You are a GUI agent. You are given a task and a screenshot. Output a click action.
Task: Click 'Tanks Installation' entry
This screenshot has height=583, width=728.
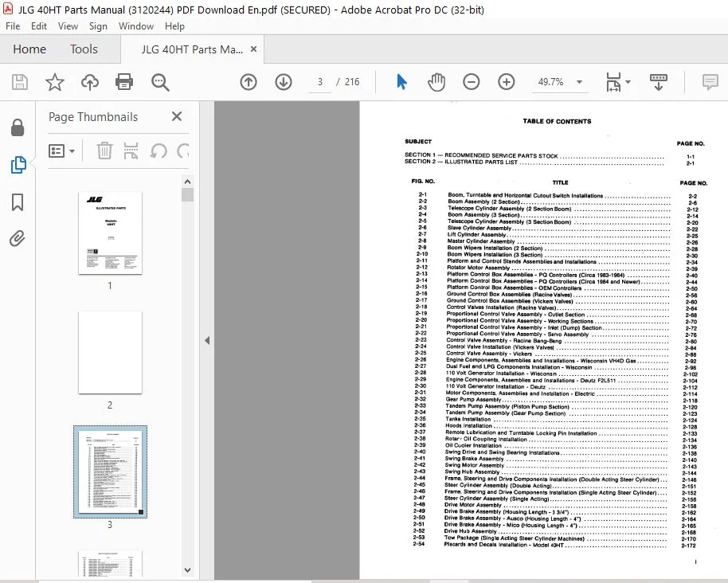pos(468,419)
